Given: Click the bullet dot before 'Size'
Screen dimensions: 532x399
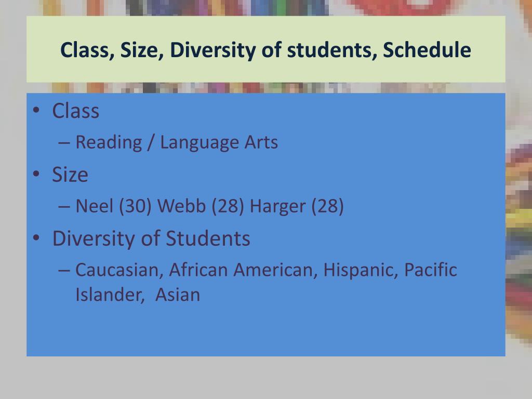Looking at the screenshot, I should pos(36,174).
